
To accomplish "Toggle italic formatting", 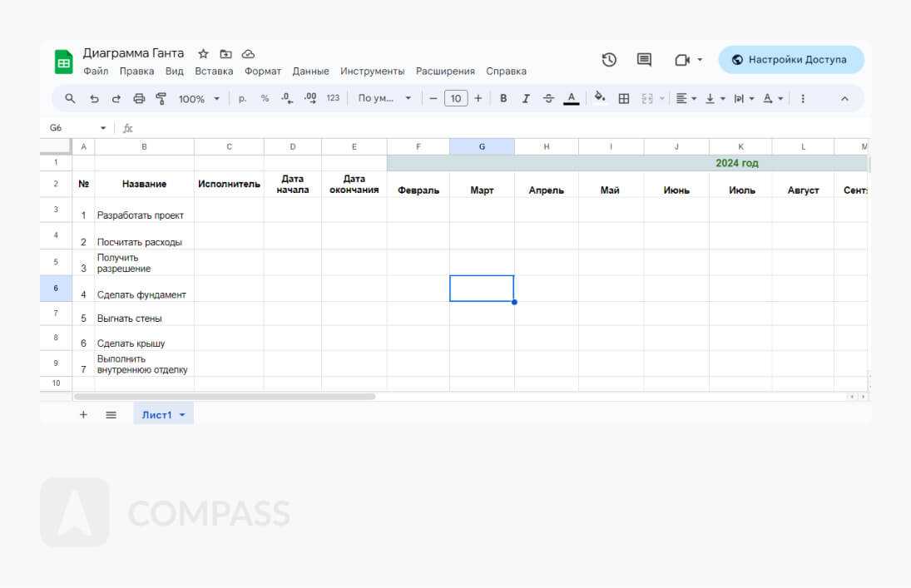I will pos(526,99).
